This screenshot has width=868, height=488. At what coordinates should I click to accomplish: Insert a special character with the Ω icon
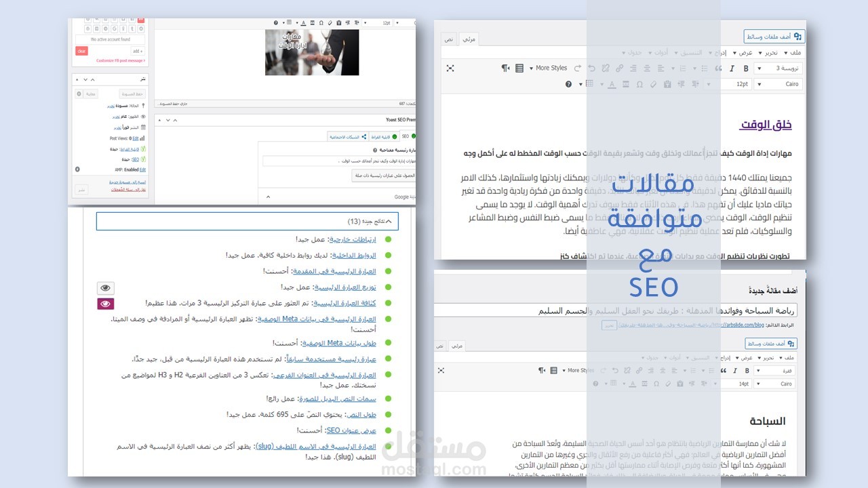click(639, 83)
